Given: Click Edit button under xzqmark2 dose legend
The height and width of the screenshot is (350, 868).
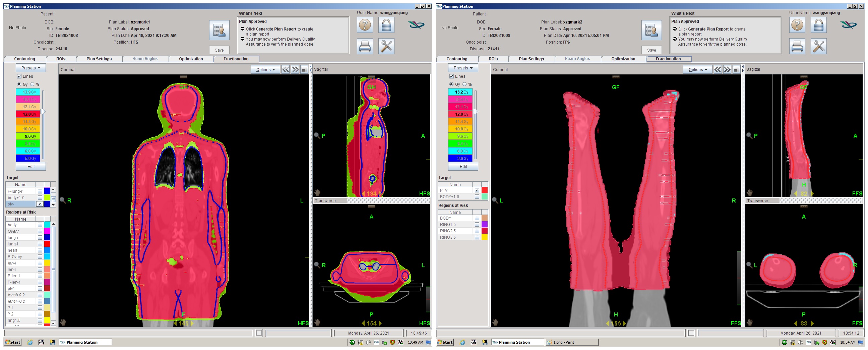Looking at the screenshot, I should (463, 167).
